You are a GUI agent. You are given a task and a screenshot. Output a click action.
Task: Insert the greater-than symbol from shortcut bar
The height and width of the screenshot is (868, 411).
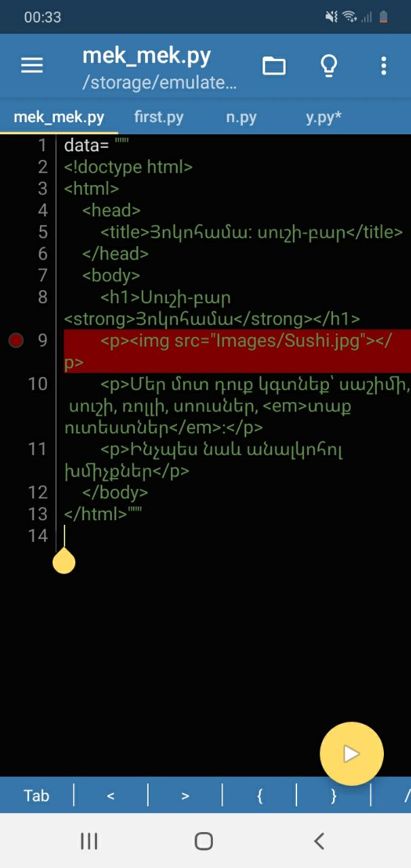185,795
